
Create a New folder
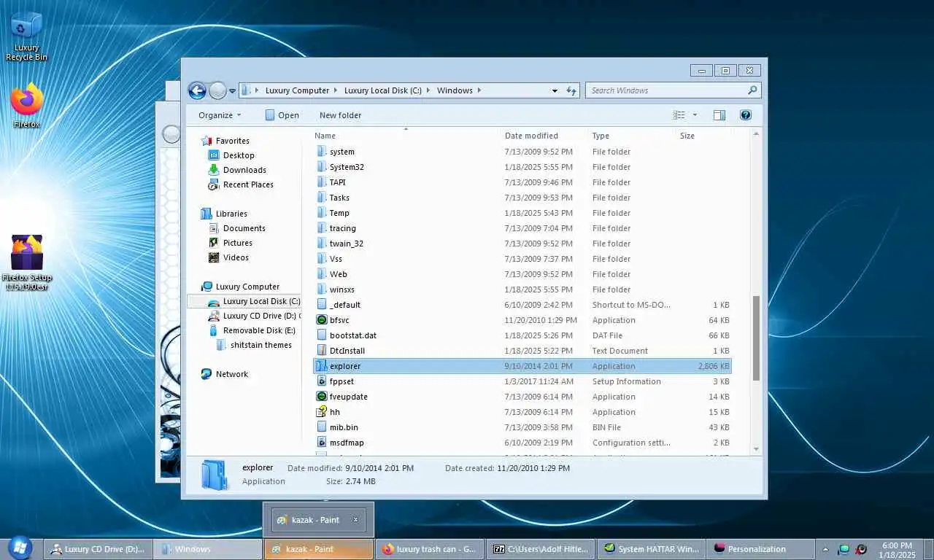[340, 115]
